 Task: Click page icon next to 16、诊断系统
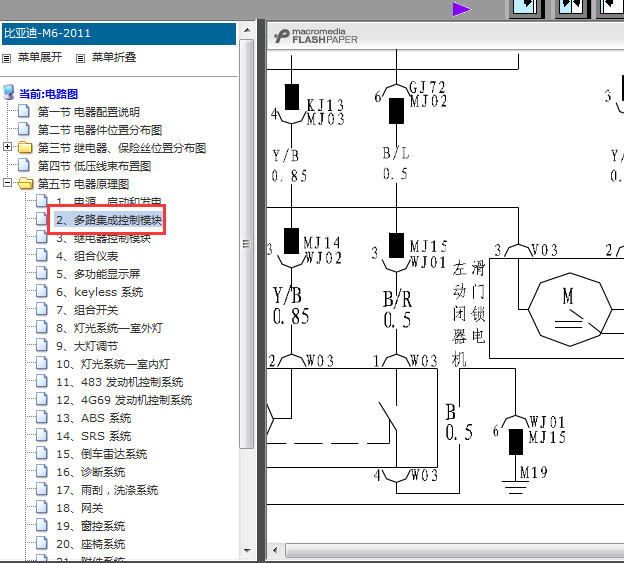(x=41, y=471)
